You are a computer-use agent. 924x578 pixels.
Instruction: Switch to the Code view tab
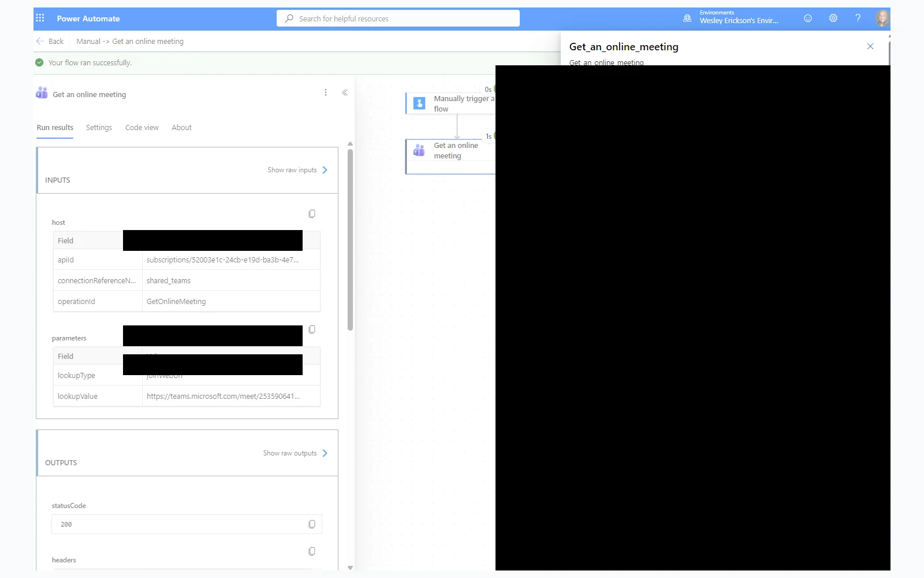[x=141, y=128]
